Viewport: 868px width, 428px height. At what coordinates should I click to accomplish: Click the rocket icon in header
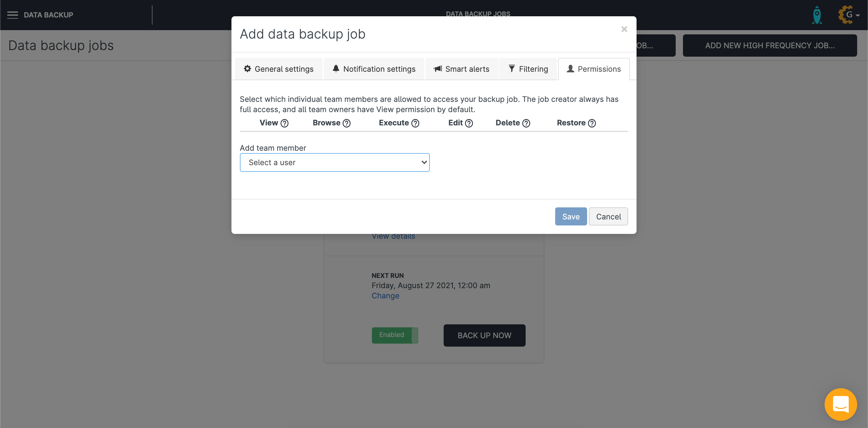(817, 15)
